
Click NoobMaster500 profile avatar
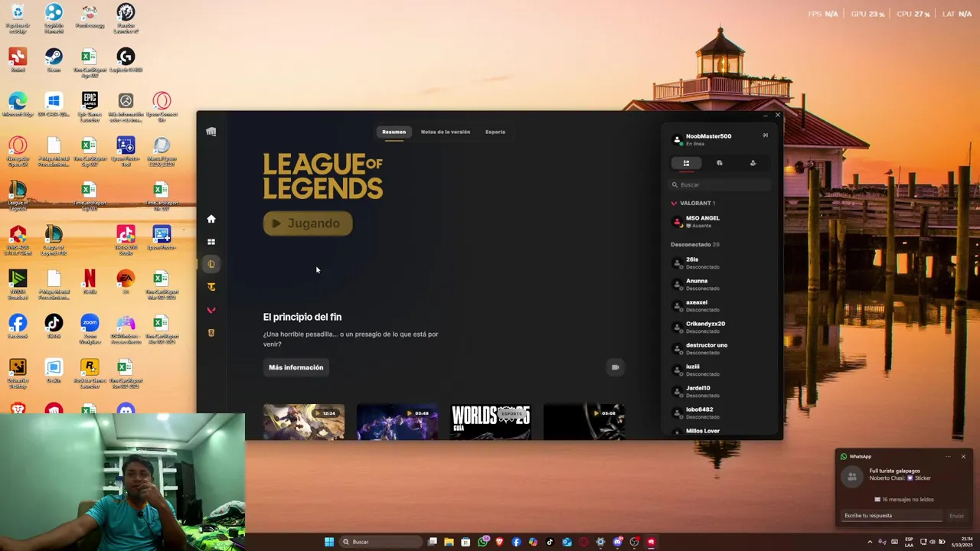[x=677, y=139]
